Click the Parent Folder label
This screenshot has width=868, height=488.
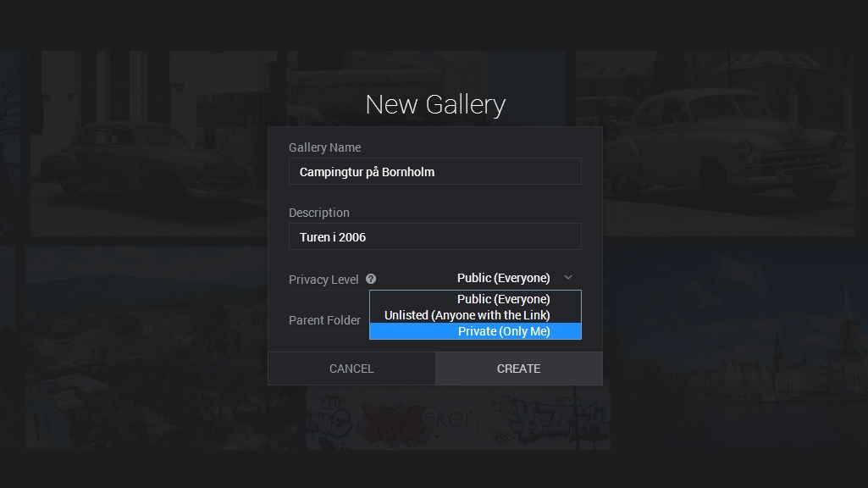[x=324, y=320]
